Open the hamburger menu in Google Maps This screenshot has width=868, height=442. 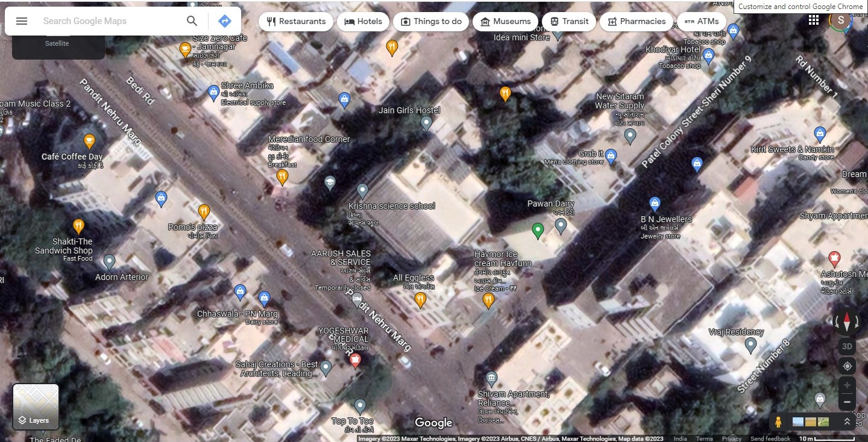[22, 21]
